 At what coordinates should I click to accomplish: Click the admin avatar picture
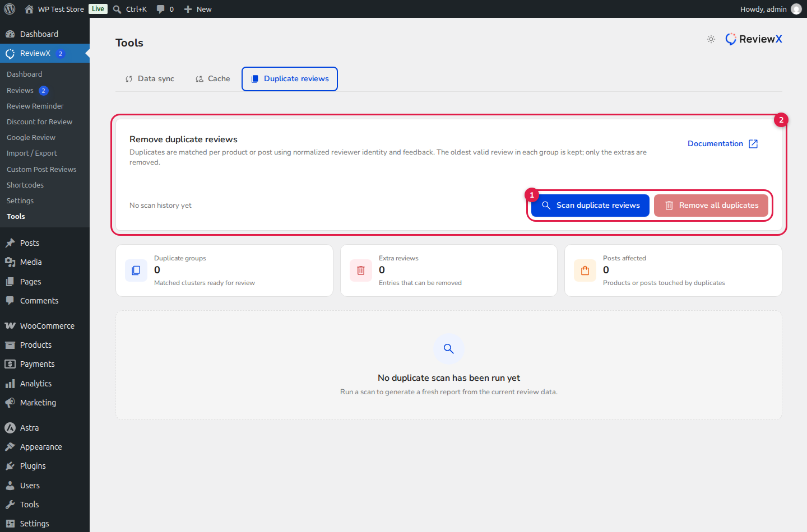point(796,9)
